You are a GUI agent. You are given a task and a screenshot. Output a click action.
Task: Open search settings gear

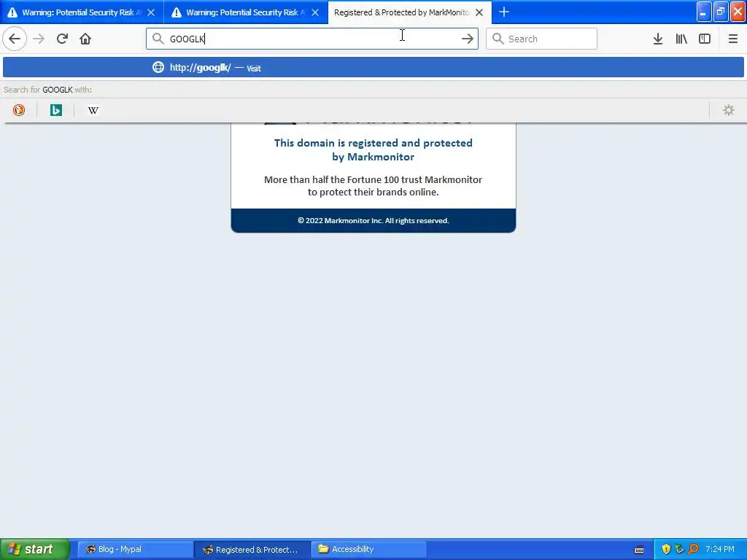[x=729, y=110]
